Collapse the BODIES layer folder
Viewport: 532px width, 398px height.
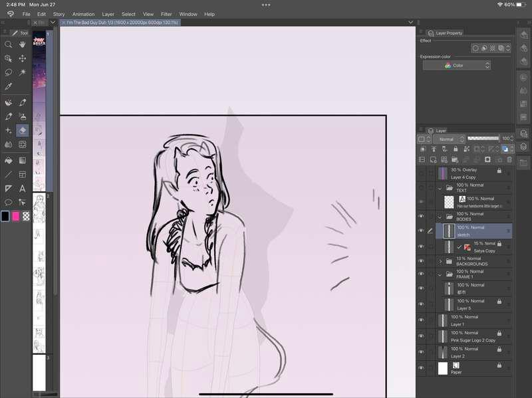click(440, 217)
